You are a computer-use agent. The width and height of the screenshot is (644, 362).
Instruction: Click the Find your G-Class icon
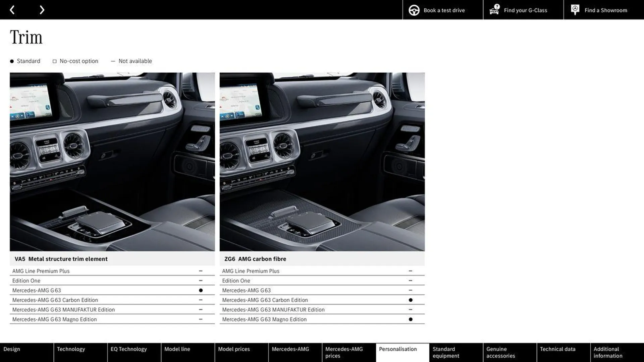[494, 10]
